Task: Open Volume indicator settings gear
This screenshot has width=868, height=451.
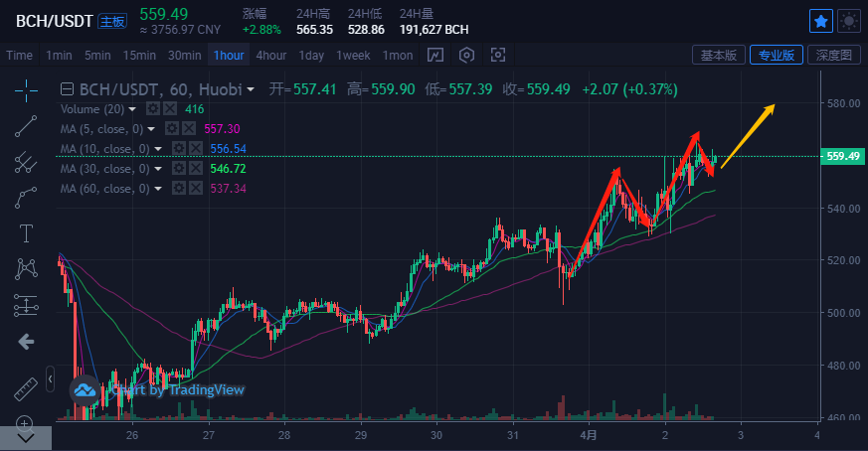Action: coord(153,108)
